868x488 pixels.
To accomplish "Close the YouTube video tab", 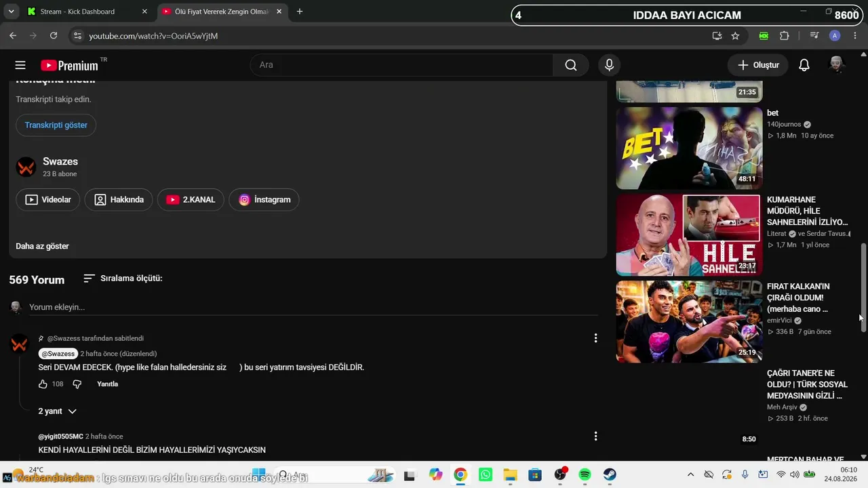I will 279,12.
